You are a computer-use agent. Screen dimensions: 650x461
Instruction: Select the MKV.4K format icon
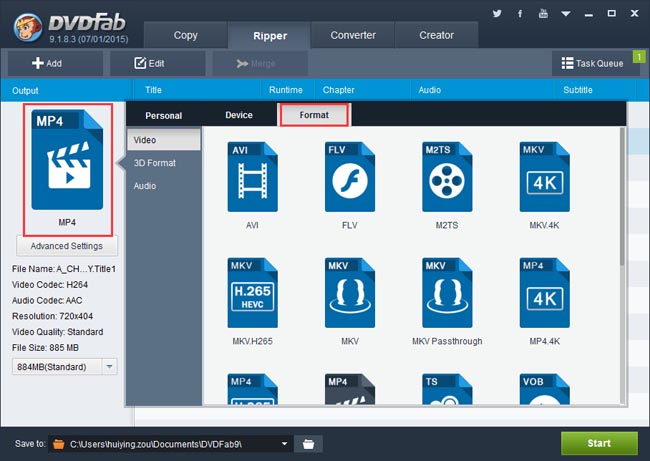[x=544, y=177]
